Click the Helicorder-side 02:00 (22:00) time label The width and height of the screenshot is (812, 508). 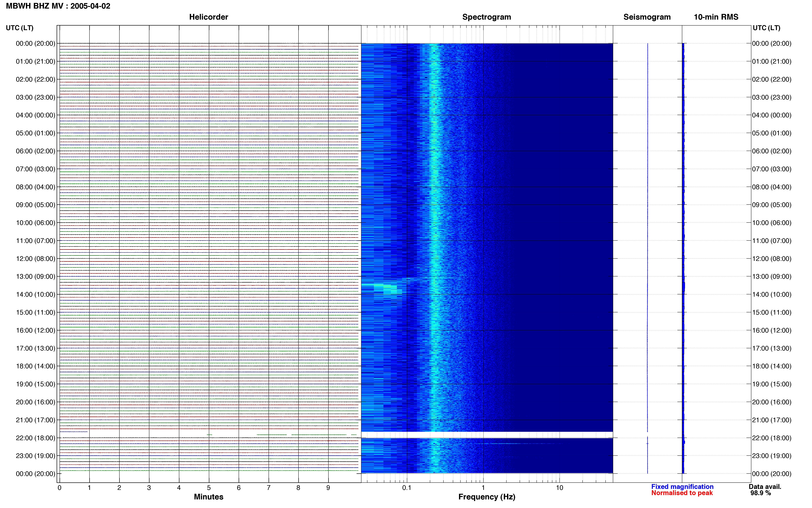[36, 79]
